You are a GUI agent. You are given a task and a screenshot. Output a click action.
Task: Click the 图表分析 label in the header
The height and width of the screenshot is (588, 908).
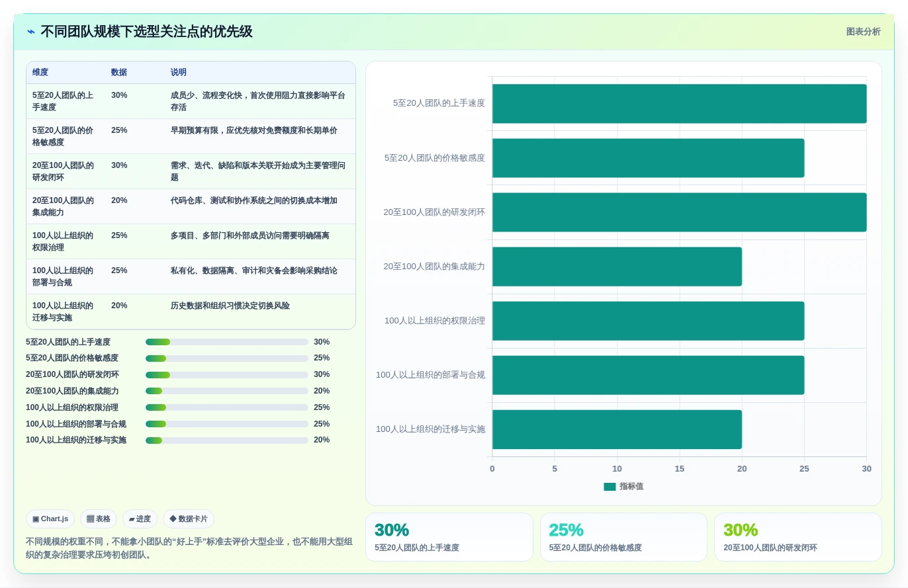pyautogui.click(x=863, y=32)
